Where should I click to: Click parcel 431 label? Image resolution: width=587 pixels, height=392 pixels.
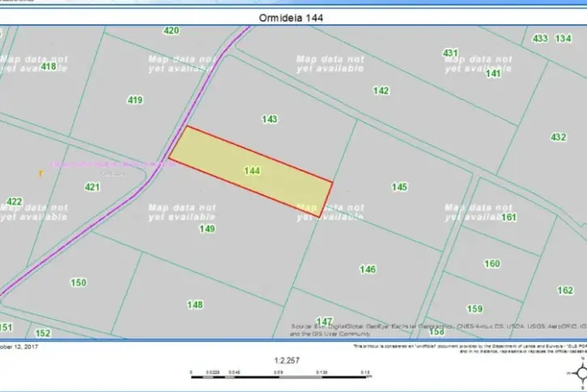coord(450,53)
